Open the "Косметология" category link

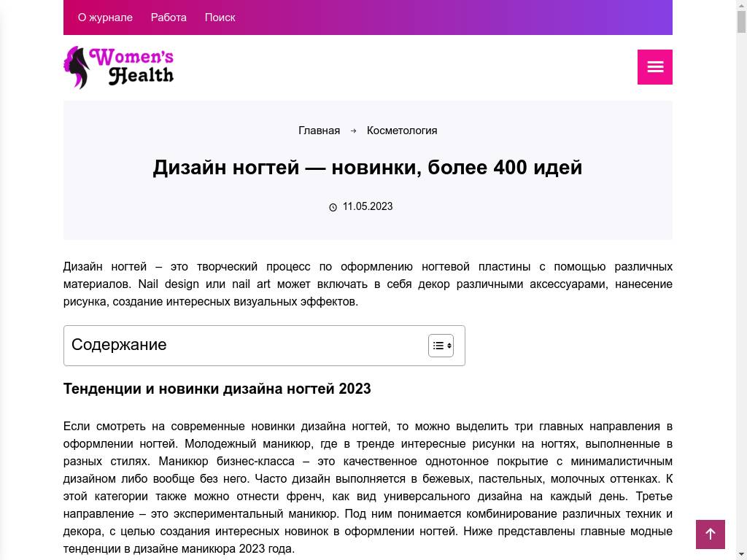pyautogui.click(x=401, y=131)
